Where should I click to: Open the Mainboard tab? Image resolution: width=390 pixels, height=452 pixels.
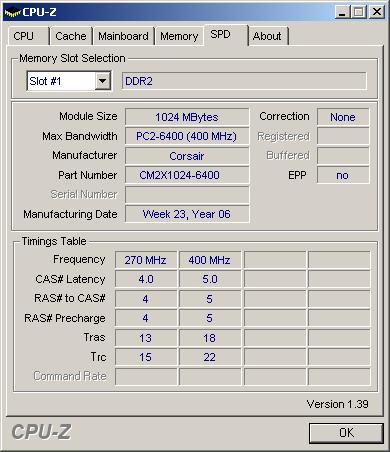(123, 36)
